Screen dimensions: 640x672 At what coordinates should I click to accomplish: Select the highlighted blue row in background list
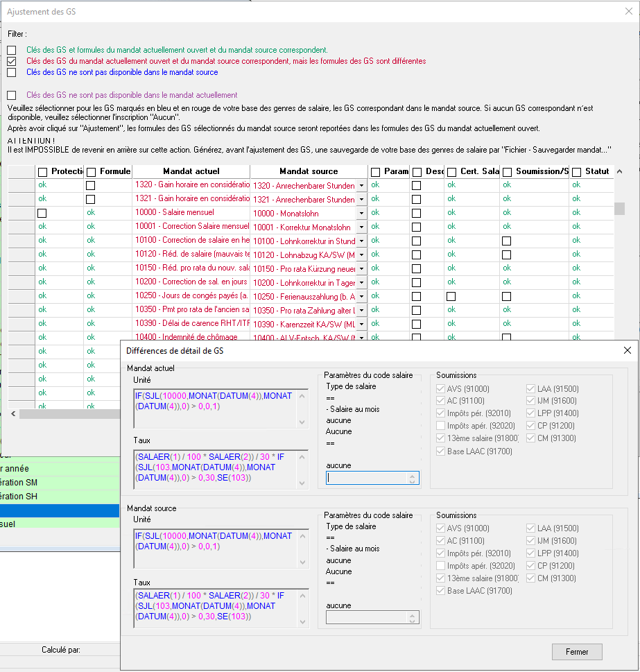click(60, 510)
